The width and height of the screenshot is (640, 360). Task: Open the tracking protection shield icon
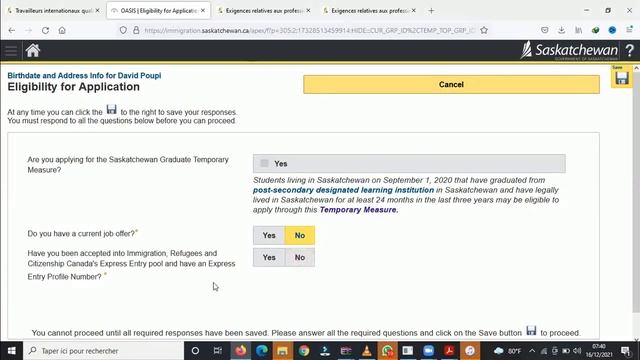pos(123,30)
